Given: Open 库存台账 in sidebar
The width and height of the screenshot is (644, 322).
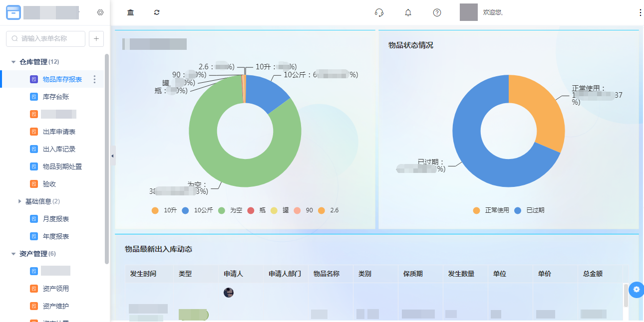Looking at the screenshot, I should tap(56, 97).
